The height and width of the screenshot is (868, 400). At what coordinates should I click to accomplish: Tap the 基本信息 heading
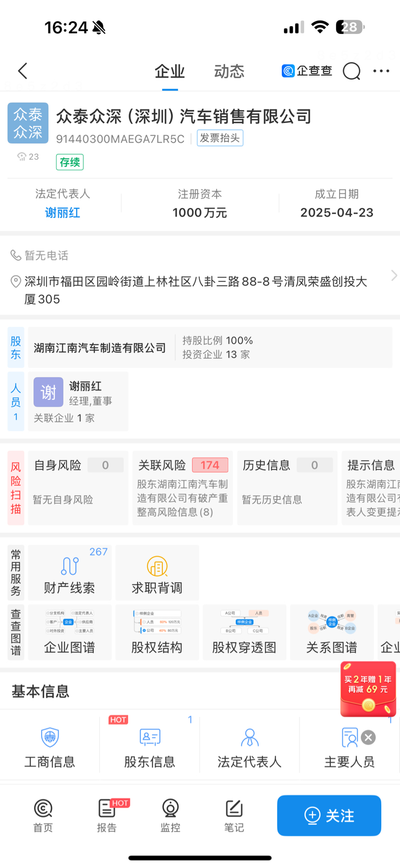[x=41, y=691]
